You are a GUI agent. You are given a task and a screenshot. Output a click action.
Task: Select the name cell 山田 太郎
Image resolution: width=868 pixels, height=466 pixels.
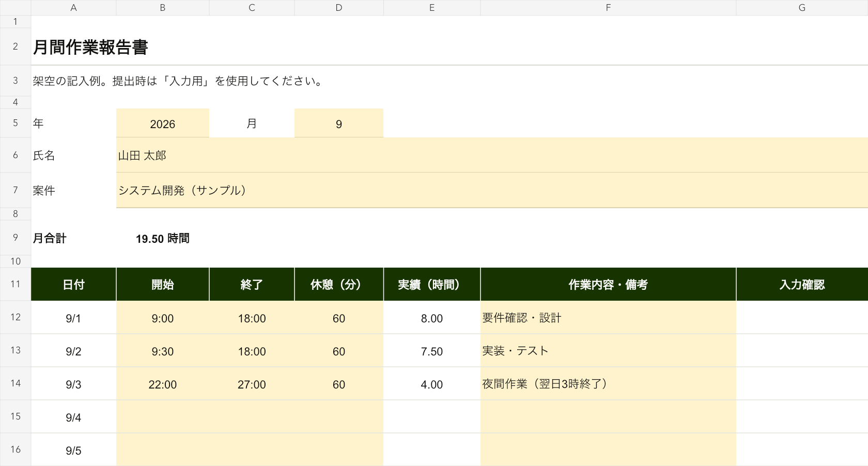click(x=492, y=156)
